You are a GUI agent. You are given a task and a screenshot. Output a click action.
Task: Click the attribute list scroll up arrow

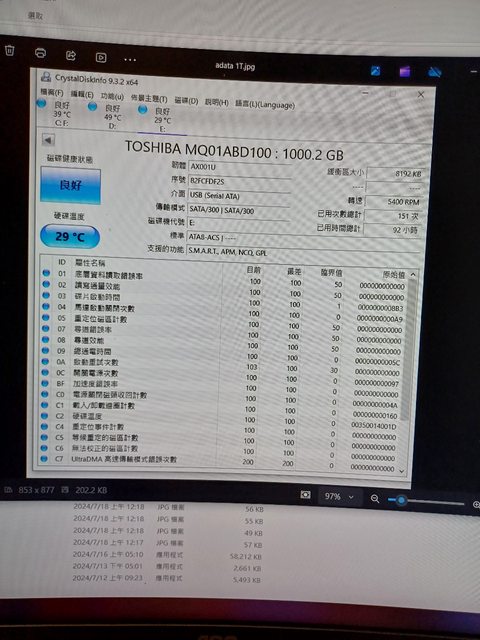413,275
